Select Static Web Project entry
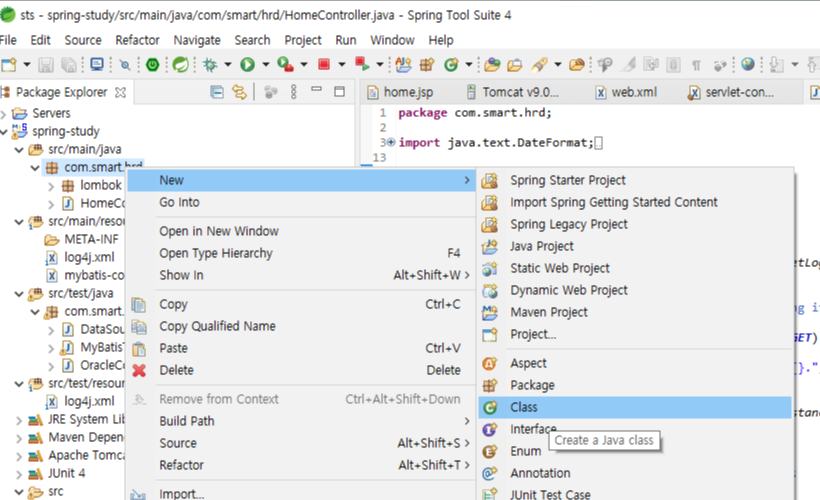Screen dimensions: 820x500 pyautogui.click(x=635, y=268)
